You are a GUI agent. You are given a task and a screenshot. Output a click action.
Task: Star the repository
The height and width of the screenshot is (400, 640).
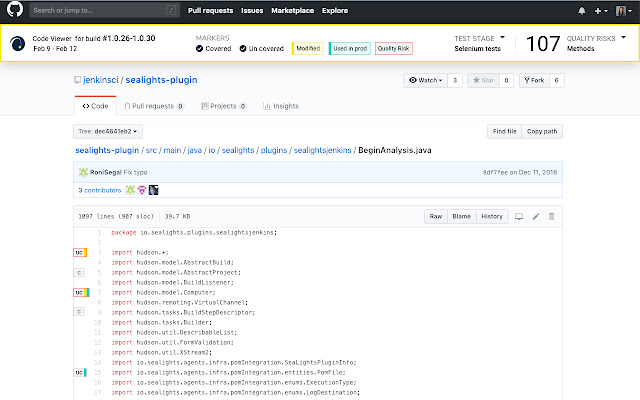[x=483, y=80]
